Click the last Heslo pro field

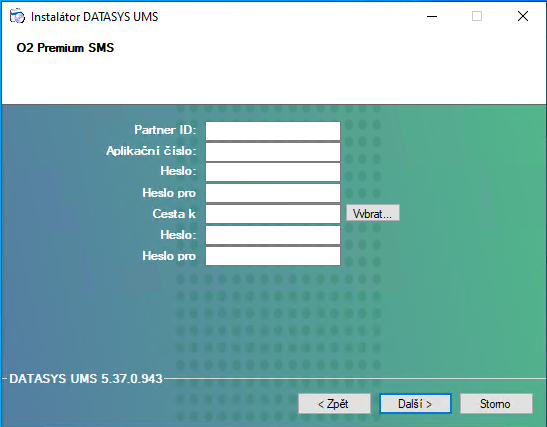(x=273, y=256)
